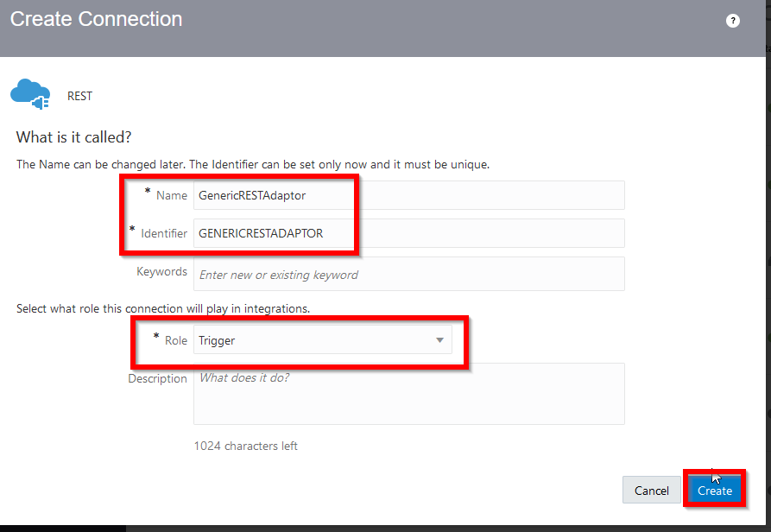
Task: Click the Keywords input box
Action: pyautogui.click(x=408, y=274)
